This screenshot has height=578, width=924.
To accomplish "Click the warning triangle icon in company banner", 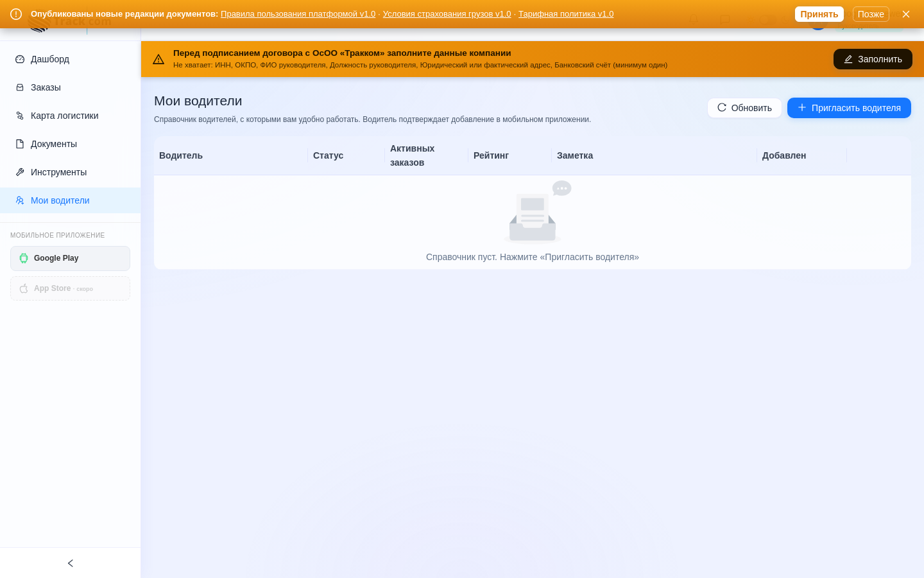I will [158, 59].
